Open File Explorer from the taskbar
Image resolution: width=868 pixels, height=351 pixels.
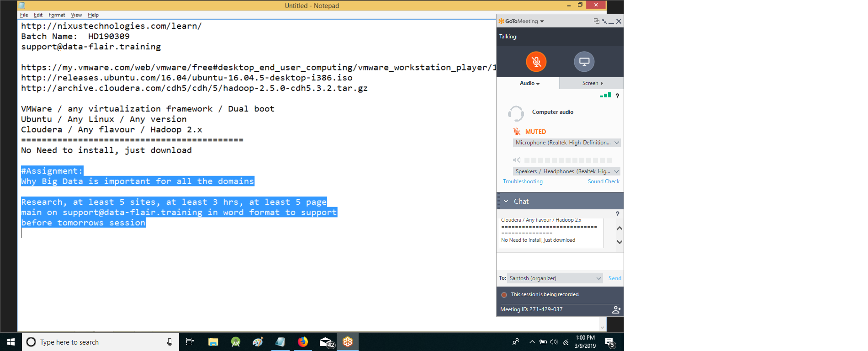213,342
